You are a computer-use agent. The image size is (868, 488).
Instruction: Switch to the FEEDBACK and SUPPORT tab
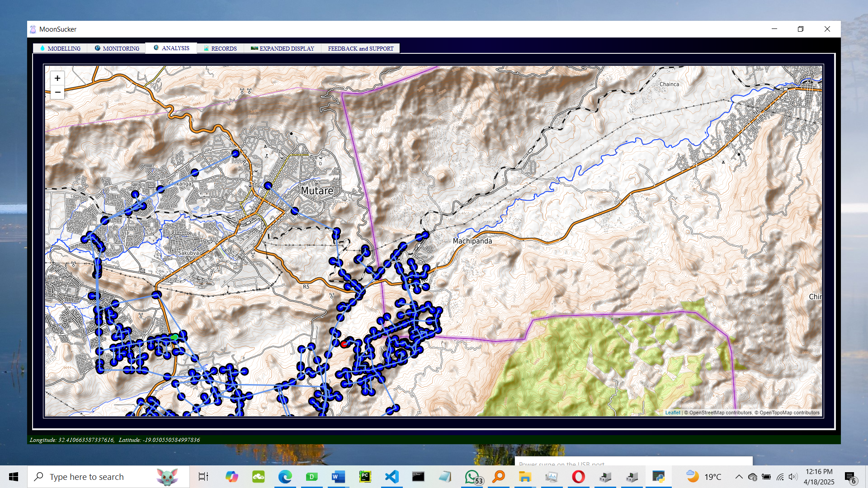click(x=360, y=48)
